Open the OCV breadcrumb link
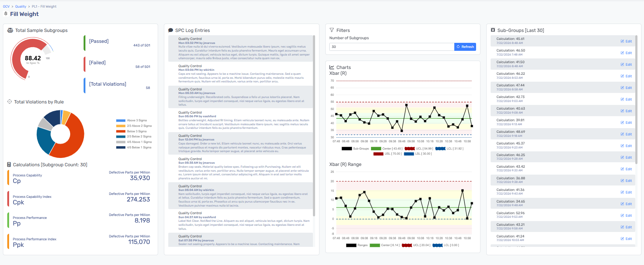 pos(6,7)
